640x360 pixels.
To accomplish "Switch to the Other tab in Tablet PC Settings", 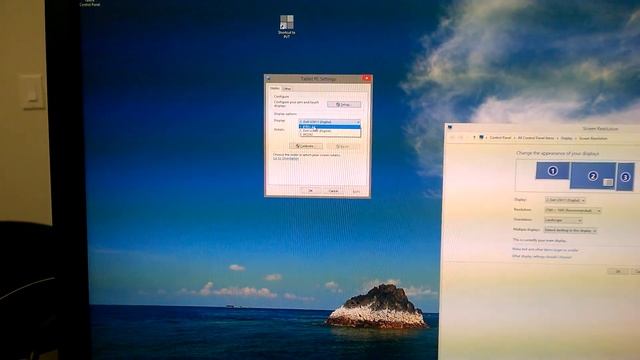I will coord(287,89).
